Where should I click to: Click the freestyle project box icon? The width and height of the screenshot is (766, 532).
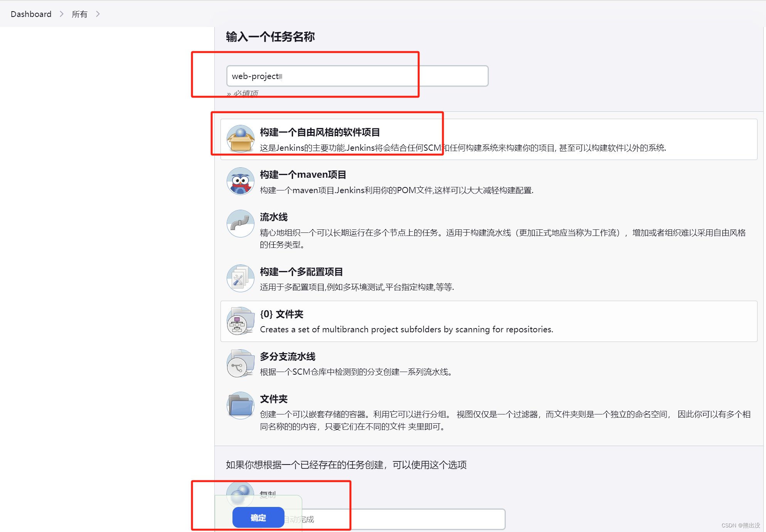click(241, 139)
